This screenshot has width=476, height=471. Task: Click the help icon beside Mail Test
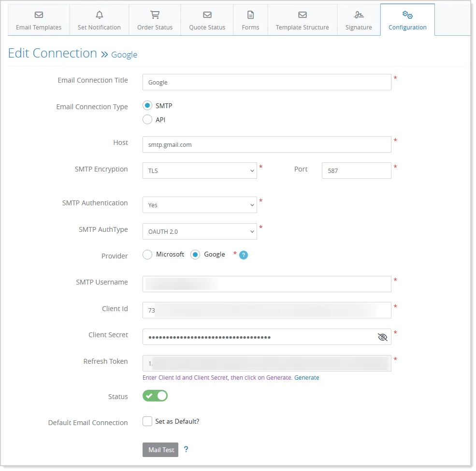click(186, 449)
